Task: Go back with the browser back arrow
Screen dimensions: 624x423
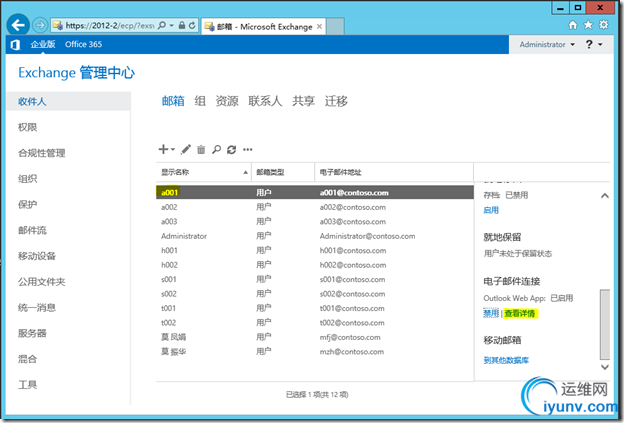Action: (18, 25)
